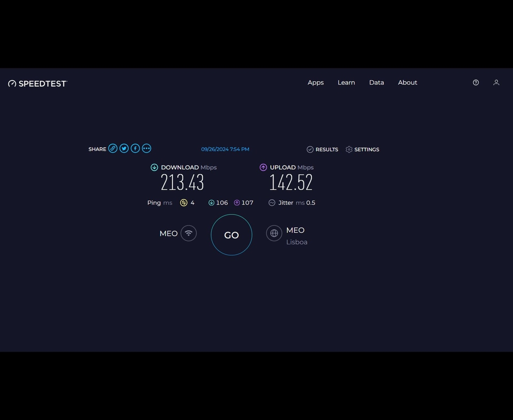This screenshot has width=513, height=420.
Task: Click the download arrow icon
Action: (x=155, y=167)
